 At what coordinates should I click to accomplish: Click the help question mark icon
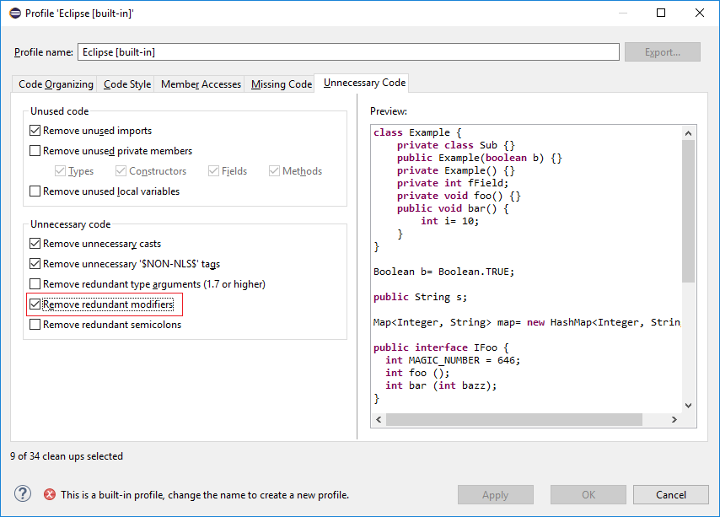pos(22,494)
